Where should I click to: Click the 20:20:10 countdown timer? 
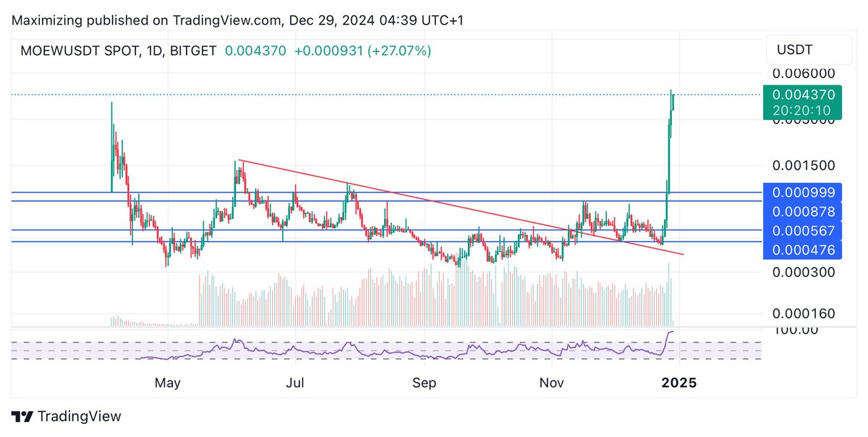pyautogui.click(x=803, y=111)
